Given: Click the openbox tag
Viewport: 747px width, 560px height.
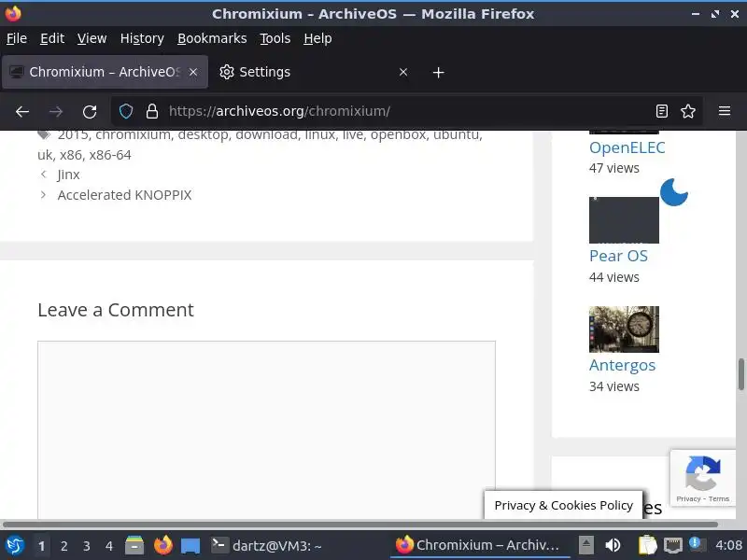Looking at the screenshot, I should (398, 134).
